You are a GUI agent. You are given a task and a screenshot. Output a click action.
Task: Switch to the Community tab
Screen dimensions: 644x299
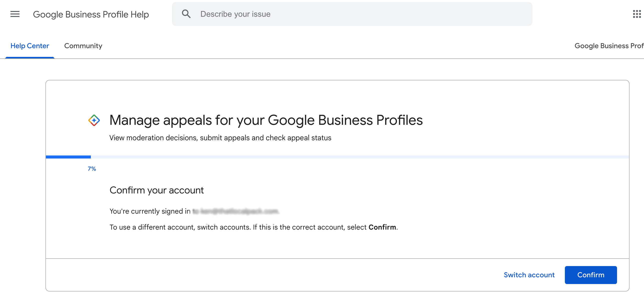tap(83, 46)
